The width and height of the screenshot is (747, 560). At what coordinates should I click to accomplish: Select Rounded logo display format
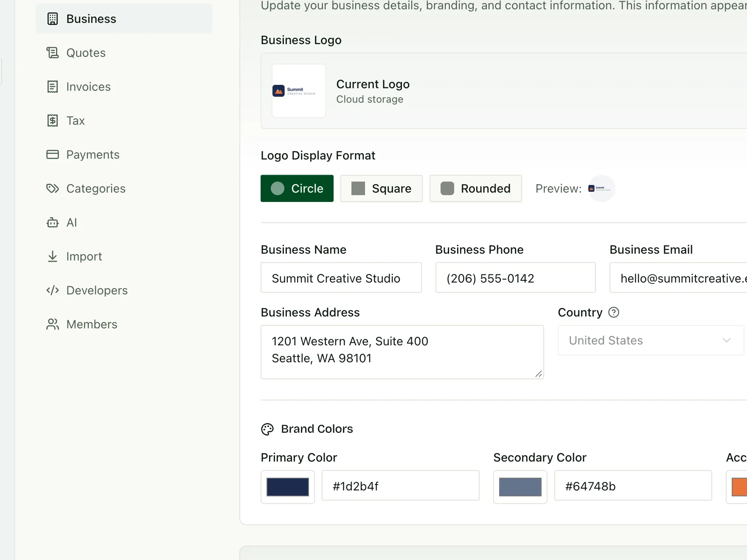click(x=476, y=188)
